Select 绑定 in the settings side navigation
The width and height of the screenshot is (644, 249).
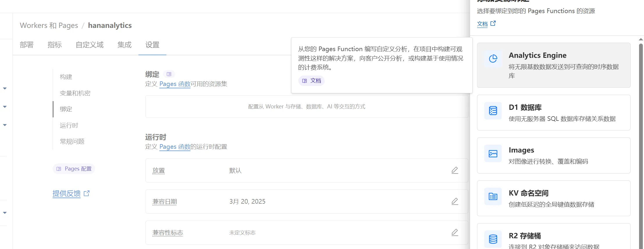point(66,109)
